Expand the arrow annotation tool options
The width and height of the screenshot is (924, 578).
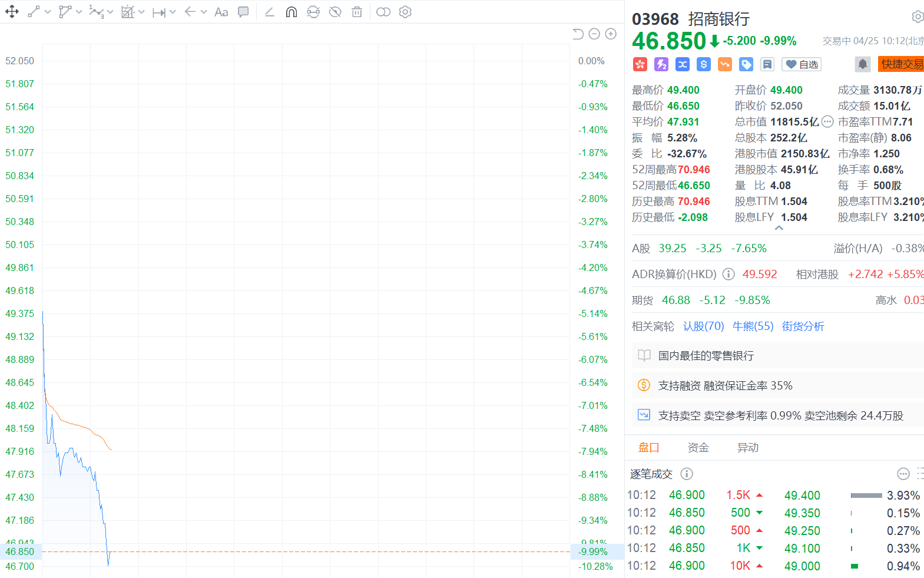coord(204,12)
